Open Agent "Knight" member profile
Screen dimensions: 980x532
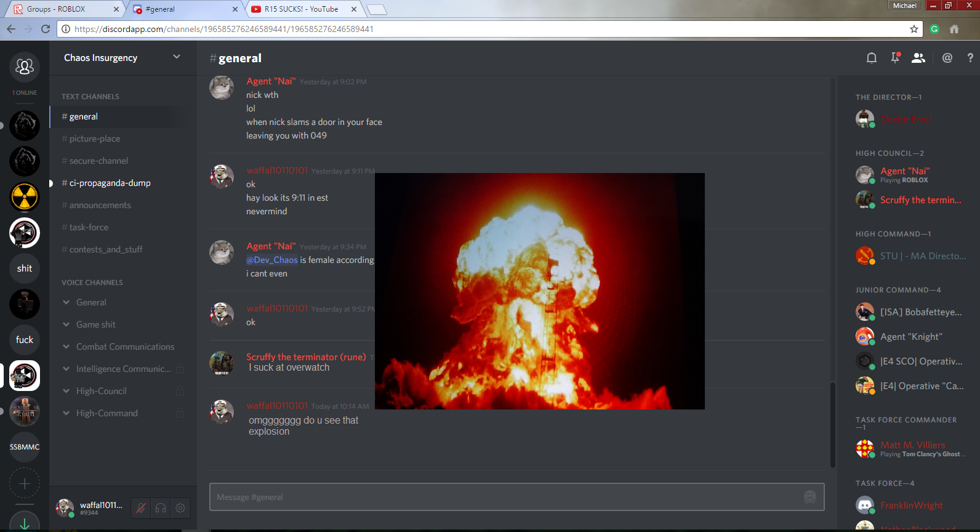(x=911, y=336)
